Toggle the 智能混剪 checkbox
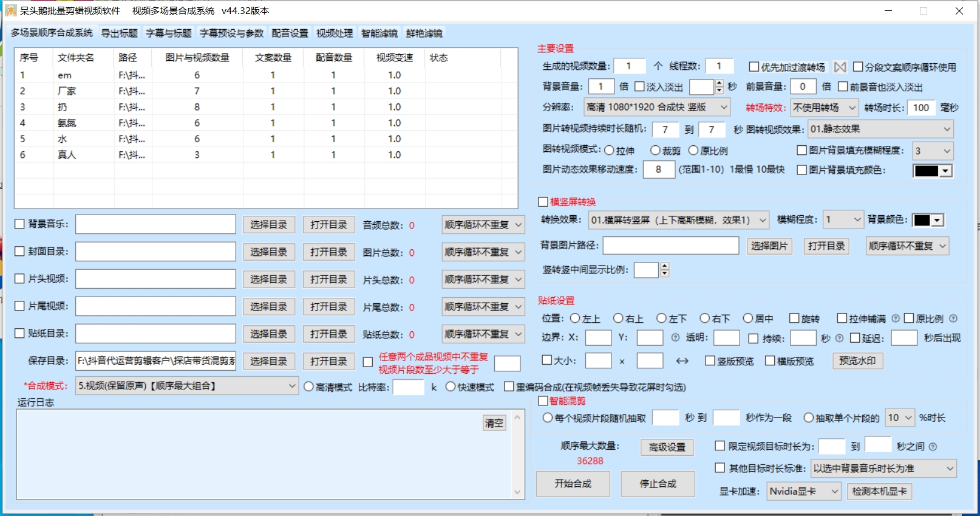The height and width of the screenshot is (516, 980). click(x=543, y=401)
